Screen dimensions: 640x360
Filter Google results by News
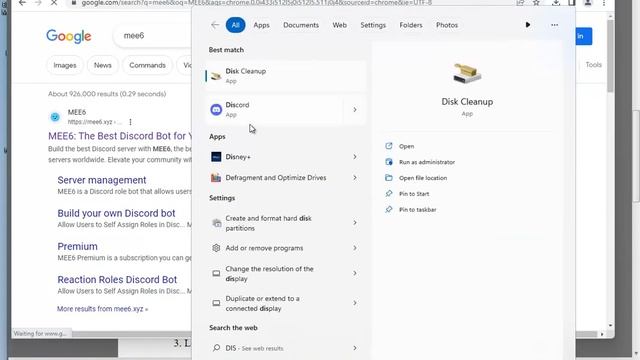pos(102,65)
